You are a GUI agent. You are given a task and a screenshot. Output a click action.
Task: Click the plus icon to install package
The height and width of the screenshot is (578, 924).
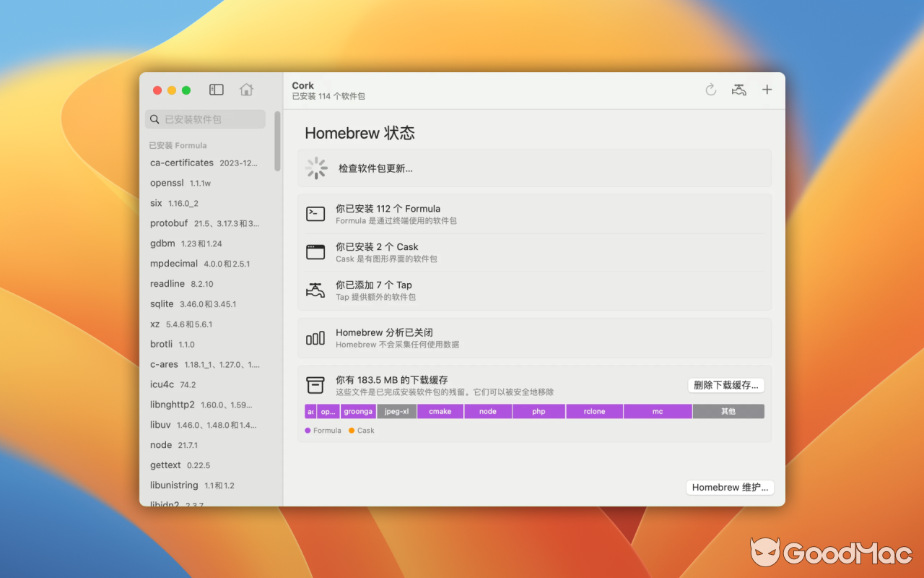coord(767,90)
